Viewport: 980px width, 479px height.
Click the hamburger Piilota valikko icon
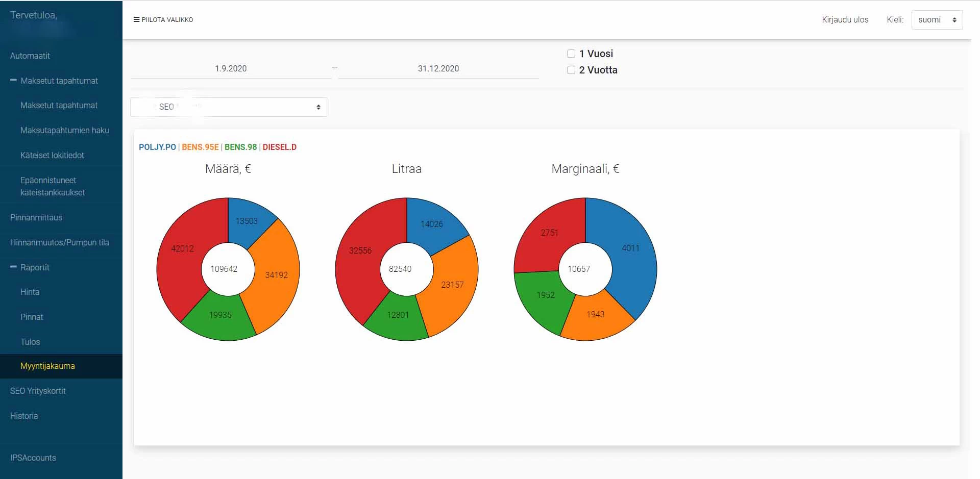point(136,20)
